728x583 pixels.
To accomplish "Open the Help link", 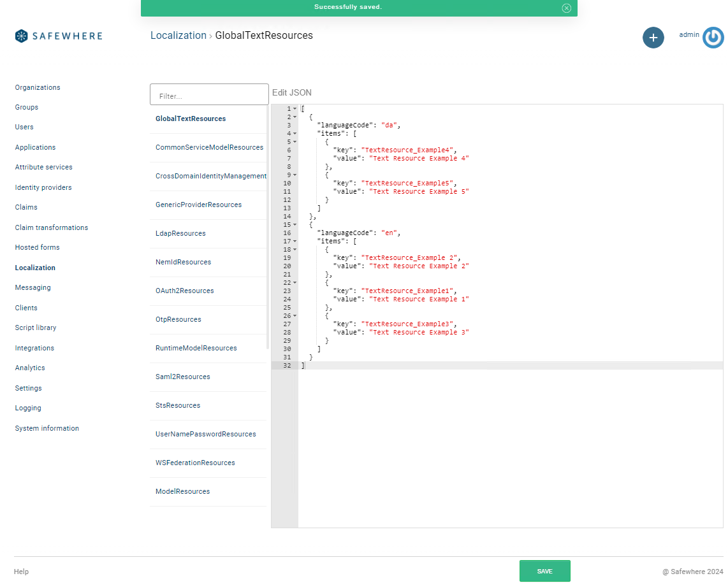I will pyautogui.click(x=21, y=572).
